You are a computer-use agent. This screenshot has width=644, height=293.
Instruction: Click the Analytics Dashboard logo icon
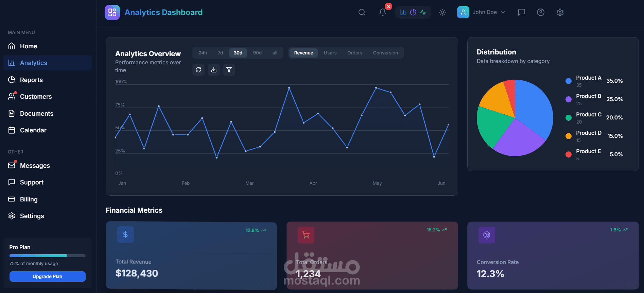point(112,12)
